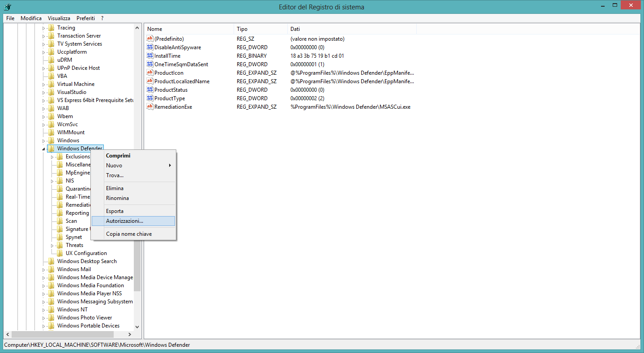Select the Windows Desktop Search key
Screen dimensions: 644x353
(87, 261)
